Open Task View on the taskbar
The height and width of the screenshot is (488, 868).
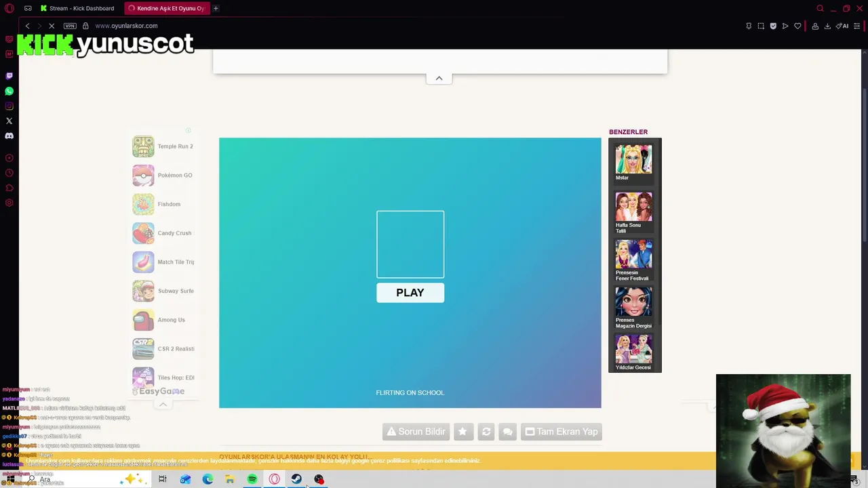tap(163, 479)
